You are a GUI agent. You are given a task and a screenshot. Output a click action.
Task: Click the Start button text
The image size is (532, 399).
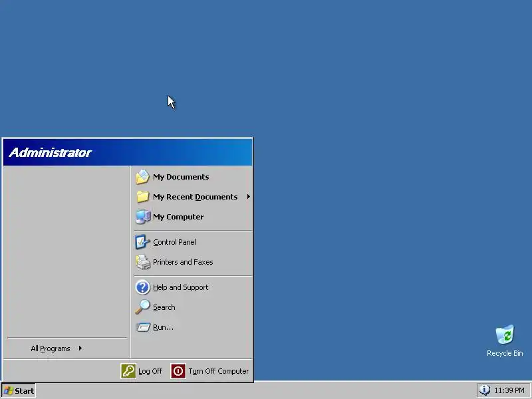pyautogui.click(x=25, y=391)
